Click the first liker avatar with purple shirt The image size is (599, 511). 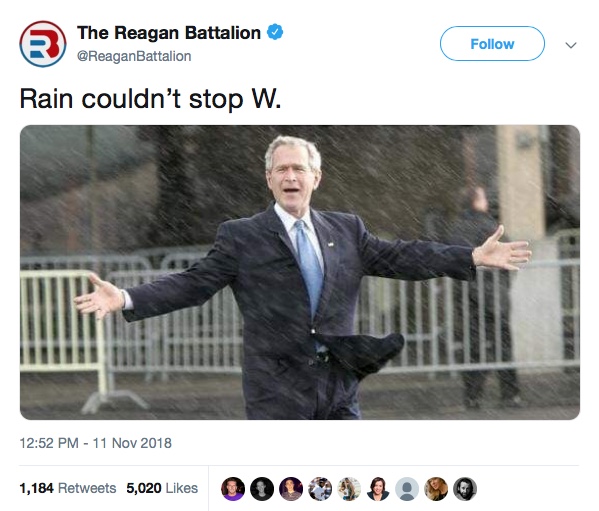233,488
